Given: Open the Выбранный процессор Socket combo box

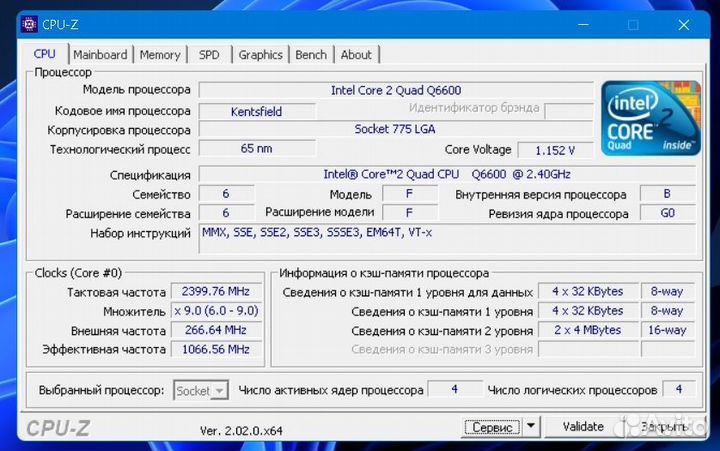Looking at the screenshot, I should click(x=201, y=390).
